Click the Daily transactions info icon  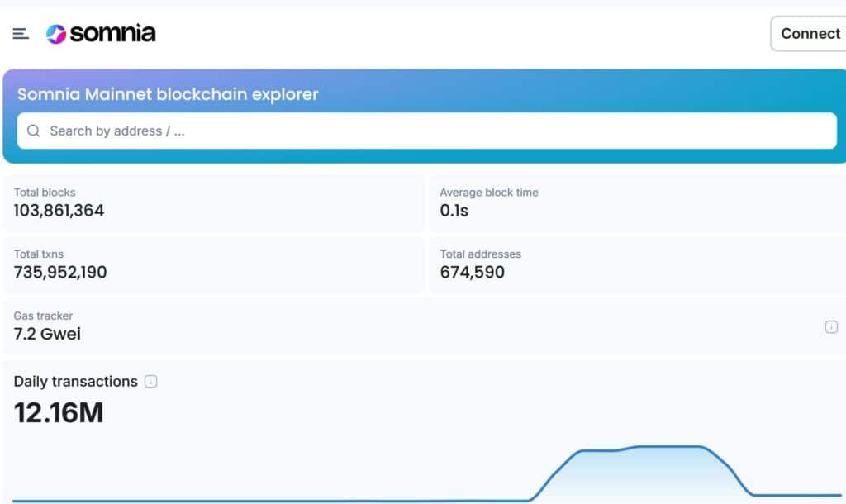click(150, 382)
